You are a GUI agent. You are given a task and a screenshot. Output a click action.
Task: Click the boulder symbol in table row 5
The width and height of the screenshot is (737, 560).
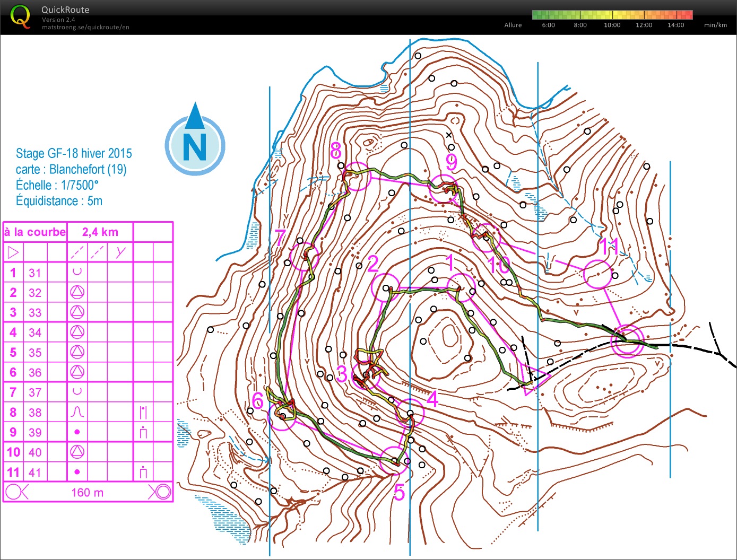pyautogui.click(x=77, y=352)
